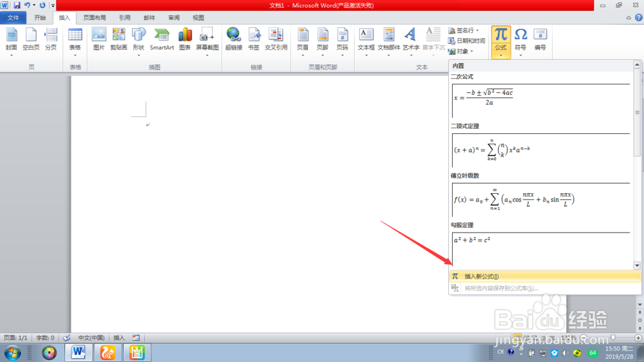644x362 pixels.
Task: Click the macro recording status icon
Action: (136, 338)
